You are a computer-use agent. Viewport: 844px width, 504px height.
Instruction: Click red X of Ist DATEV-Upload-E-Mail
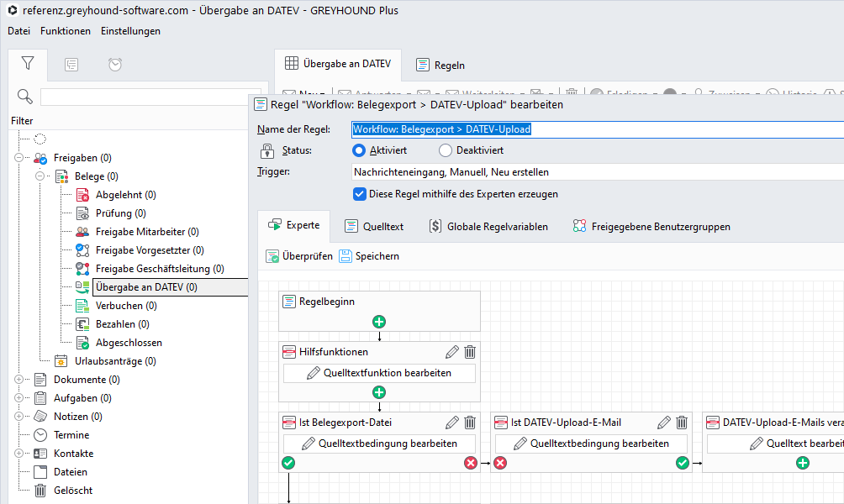click(500, 463)
